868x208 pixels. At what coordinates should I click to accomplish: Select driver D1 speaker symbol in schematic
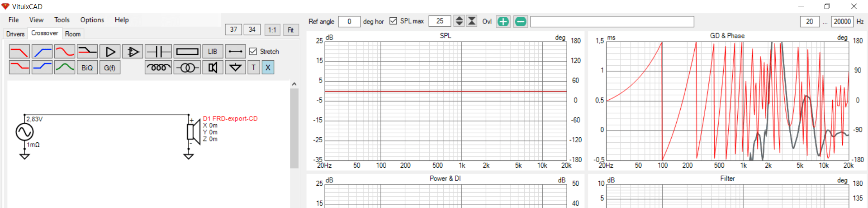point(194,131)
